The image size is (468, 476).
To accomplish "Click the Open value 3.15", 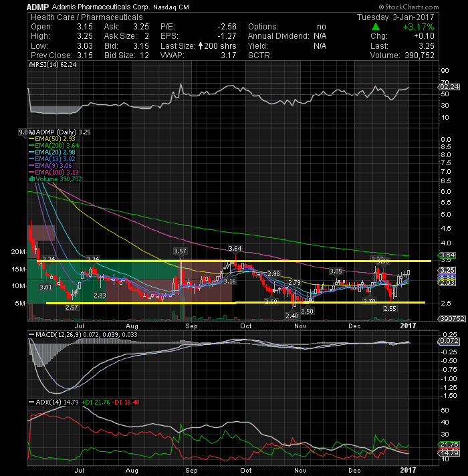I will click(85, 27).
